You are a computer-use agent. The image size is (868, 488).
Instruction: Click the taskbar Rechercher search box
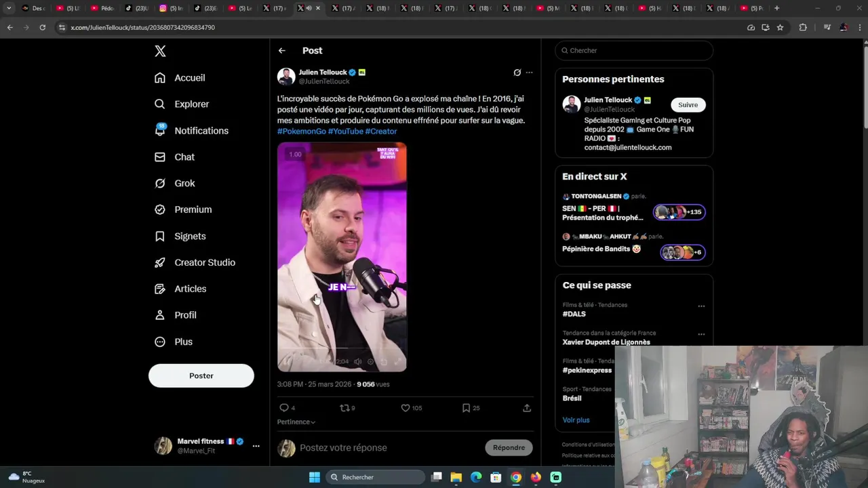[x=375, y=477]
